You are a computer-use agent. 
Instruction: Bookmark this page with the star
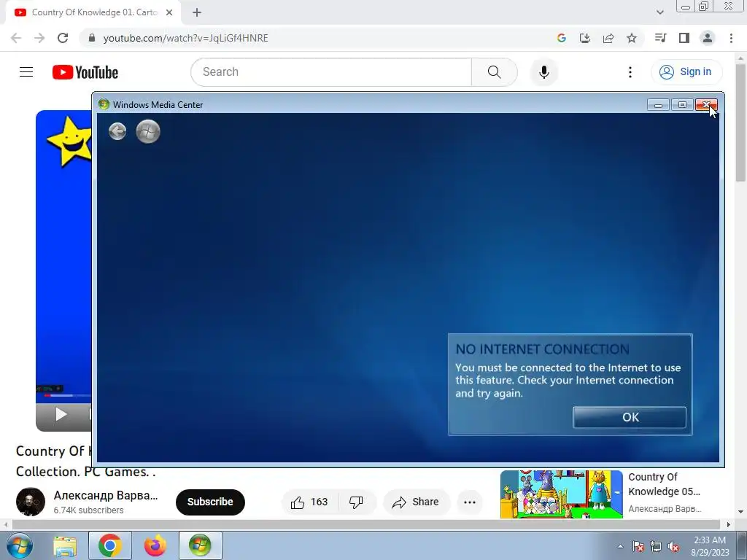632,38
